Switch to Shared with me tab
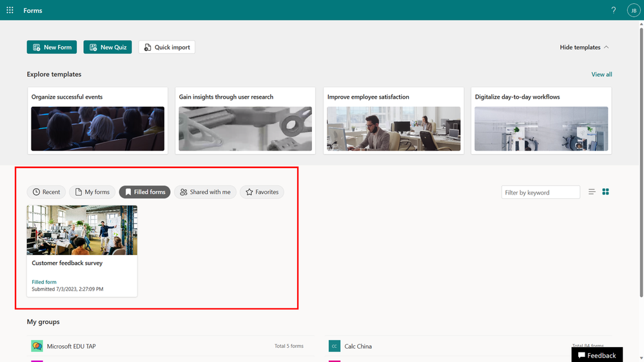Image resolution: width=644 pixels, height=362 pixels. (206, 192)
